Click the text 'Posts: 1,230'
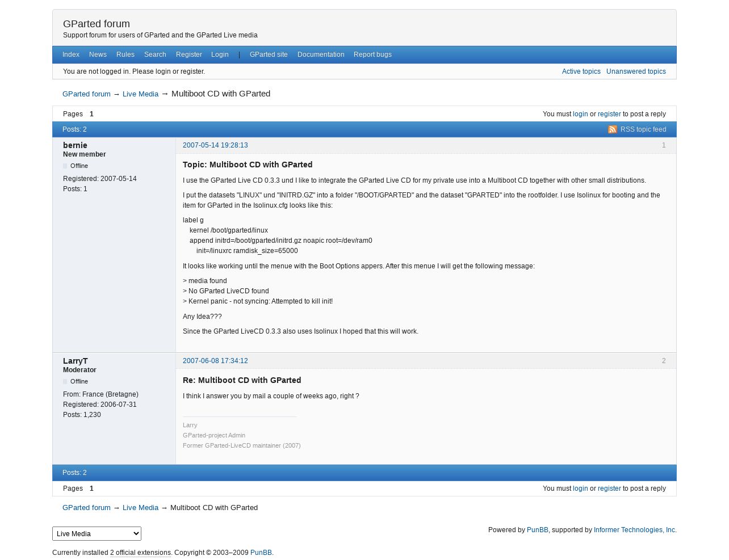The image size is (729, 560). click(x=82, y=415)
